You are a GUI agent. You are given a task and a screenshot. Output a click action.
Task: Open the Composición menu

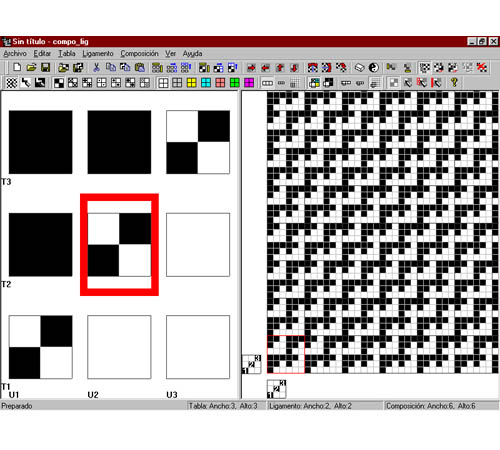pyautogui.click(x=139, y=54)
